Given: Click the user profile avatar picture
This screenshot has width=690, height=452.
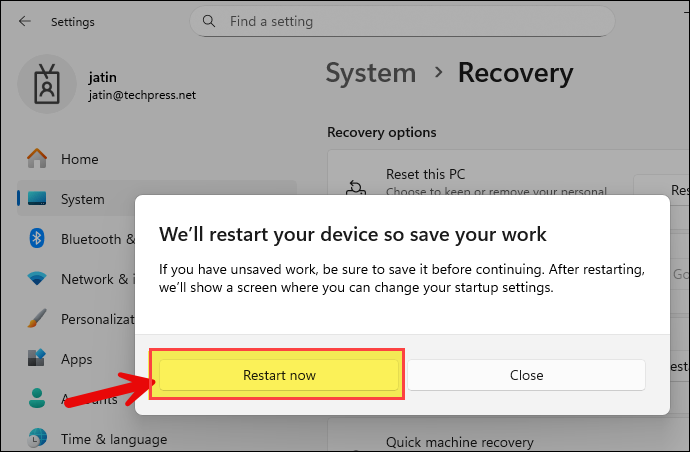Looking at the screenshot, I should pos(48,83).
